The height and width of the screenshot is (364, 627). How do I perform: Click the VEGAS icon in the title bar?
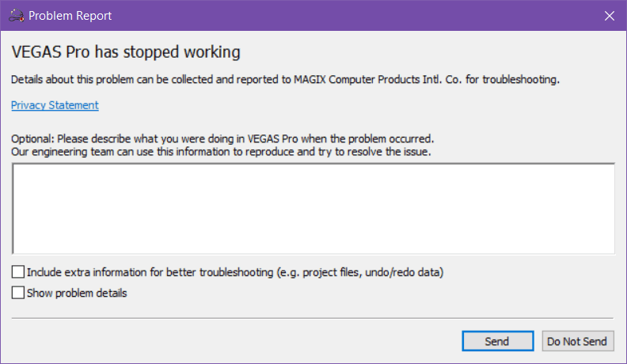(x=16, y=15)
